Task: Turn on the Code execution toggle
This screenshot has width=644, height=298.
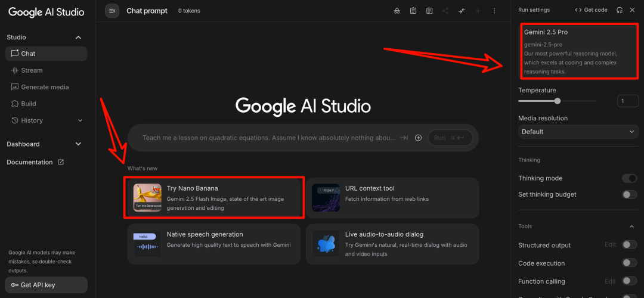Action: (x=629, y=263)
